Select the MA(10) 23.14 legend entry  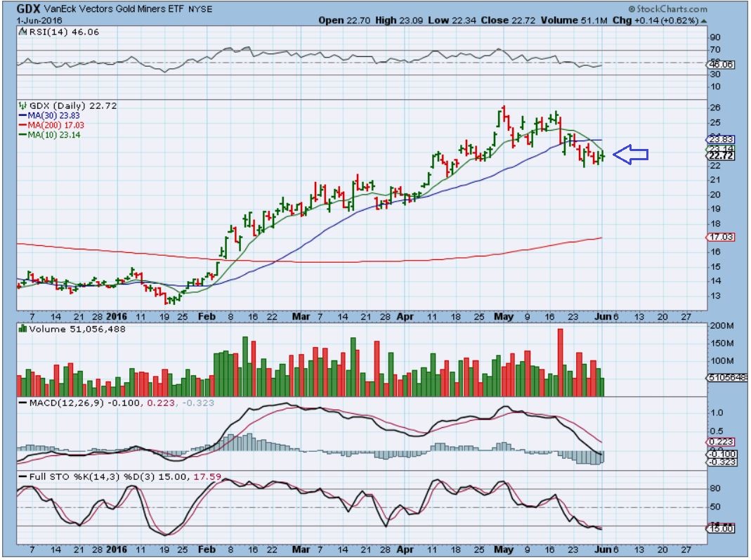(49, 135)
